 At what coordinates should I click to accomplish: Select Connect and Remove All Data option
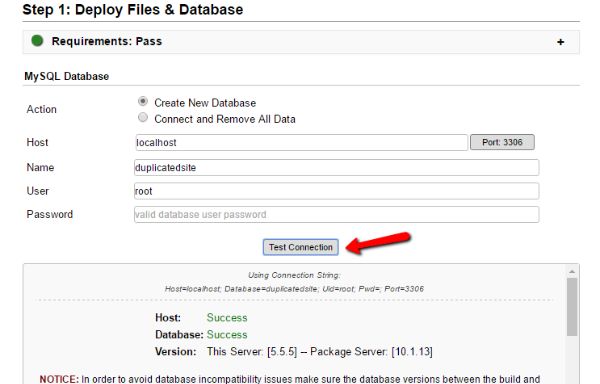143,117
